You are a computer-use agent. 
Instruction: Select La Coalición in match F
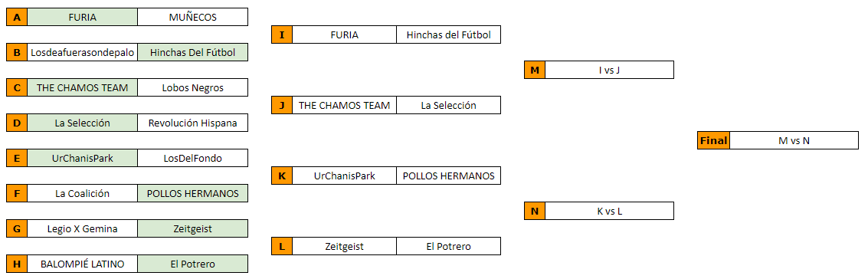click(x=83, y=193)
